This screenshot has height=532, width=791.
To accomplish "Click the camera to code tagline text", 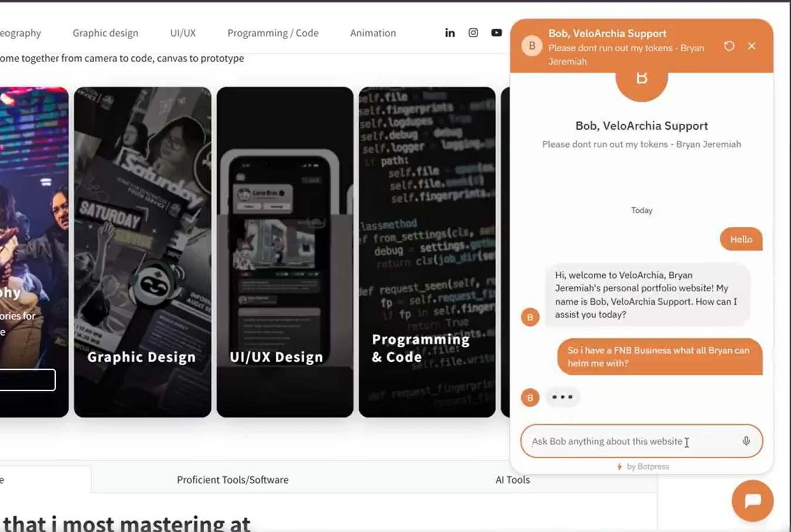I will (x=122, y=58).
